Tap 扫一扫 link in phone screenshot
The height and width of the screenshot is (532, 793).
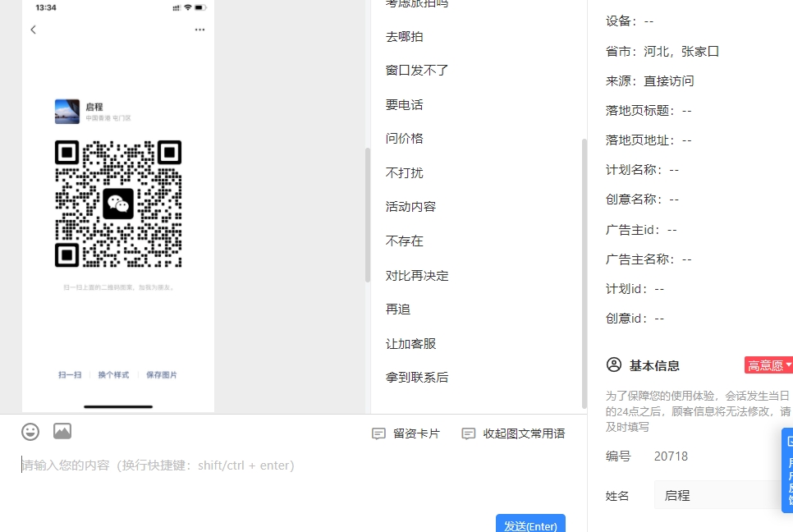(x=70, y=374)
